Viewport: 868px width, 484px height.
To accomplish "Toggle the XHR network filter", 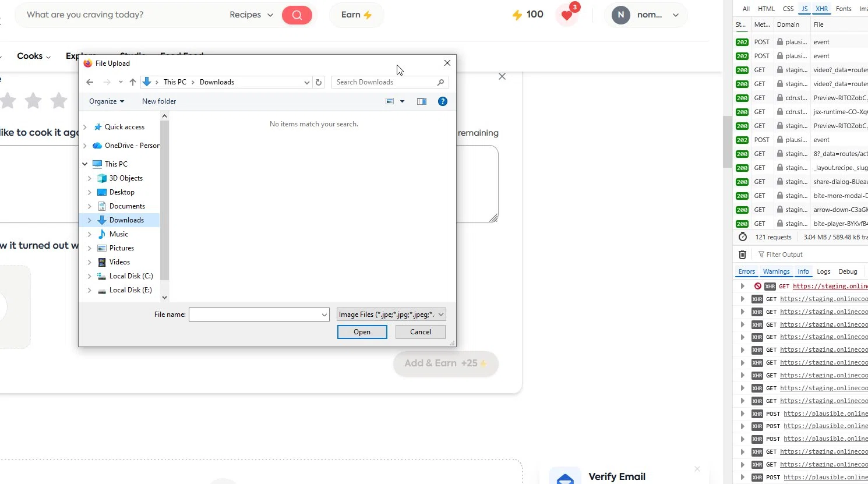I will (x=821, y=9).
